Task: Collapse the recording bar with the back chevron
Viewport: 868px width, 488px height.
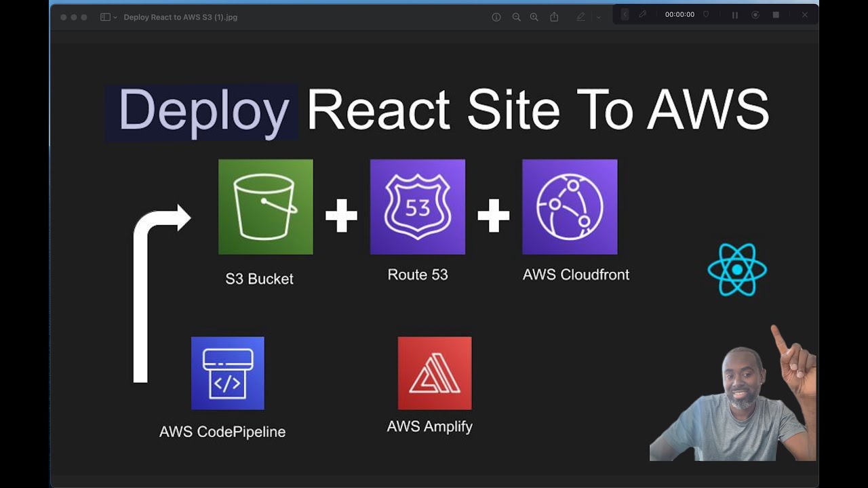Action: click(625, 14)
